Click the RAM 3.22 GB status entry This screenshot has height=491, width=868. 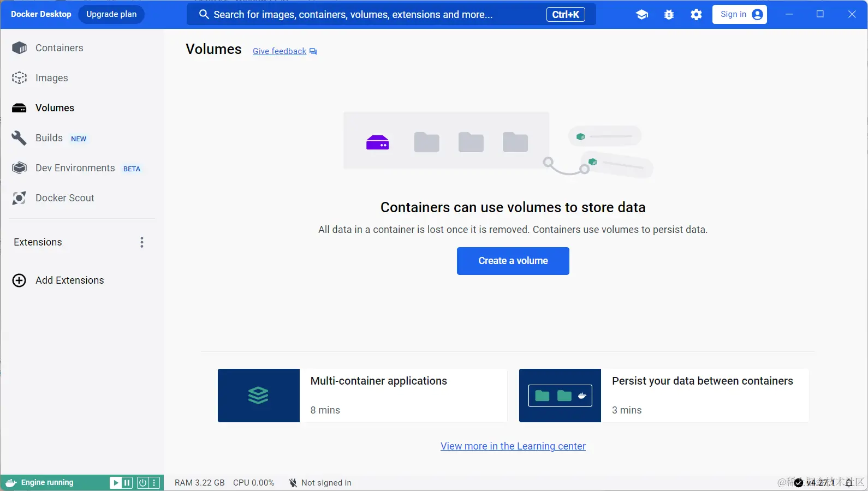tap(199, 483)
